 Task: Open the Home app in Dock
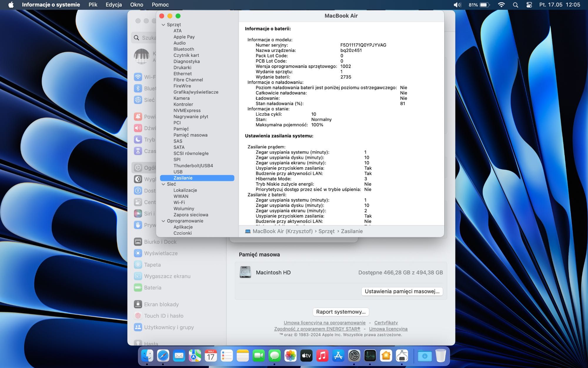pos(386,356)
